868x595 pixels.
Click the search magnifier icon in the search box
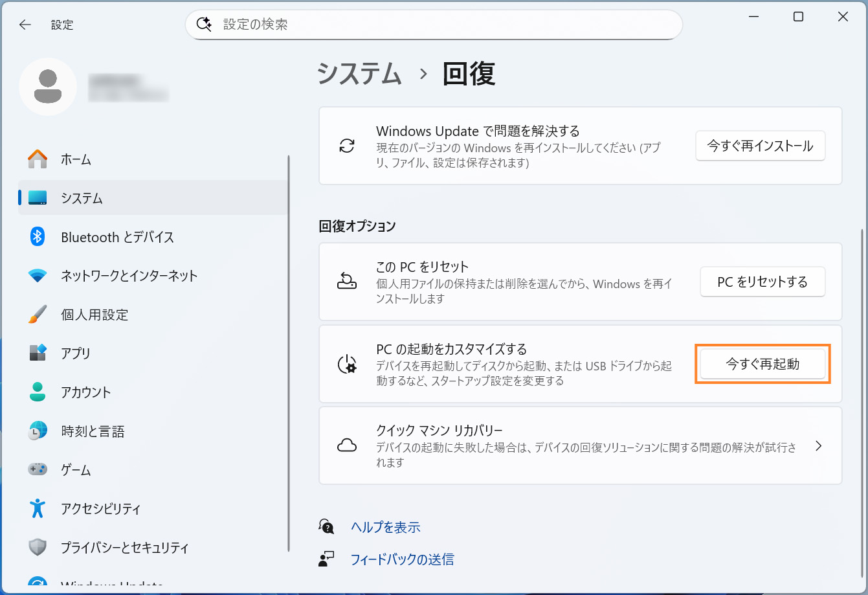(x=204, y=25)
